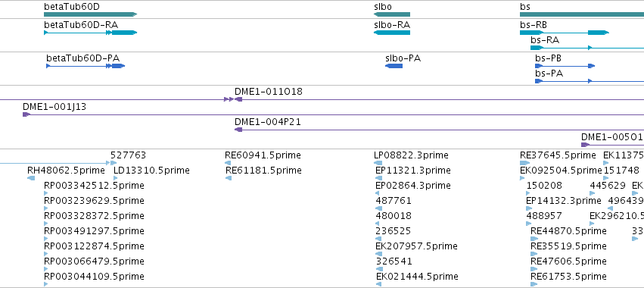The width and height of the screenshot is (644, 288).
Task: Select the slbo gene arrow glyph
Action: pyautogui.click(x=392, y=14)
